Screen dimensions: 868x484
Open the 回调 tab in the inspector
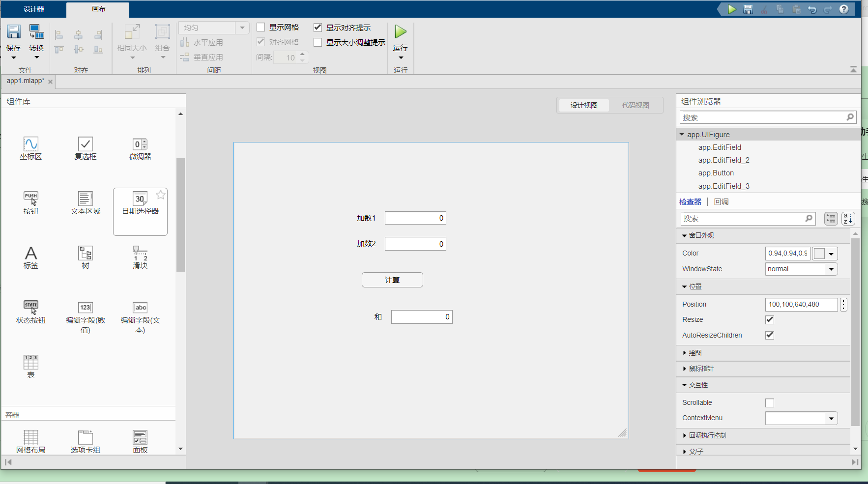(x=721, y=202)
